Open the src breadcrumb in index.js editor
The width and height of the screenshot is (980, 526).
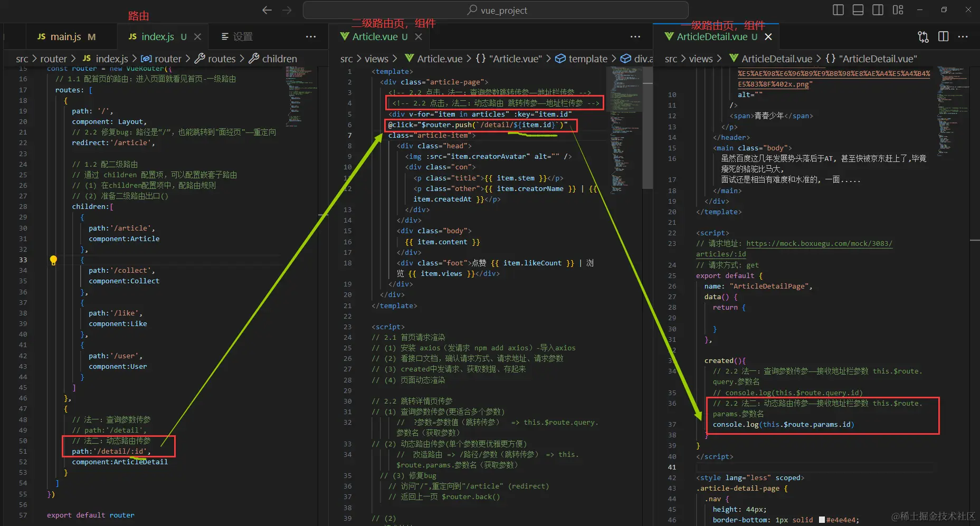pyautogui.click(x=22, y=59)
